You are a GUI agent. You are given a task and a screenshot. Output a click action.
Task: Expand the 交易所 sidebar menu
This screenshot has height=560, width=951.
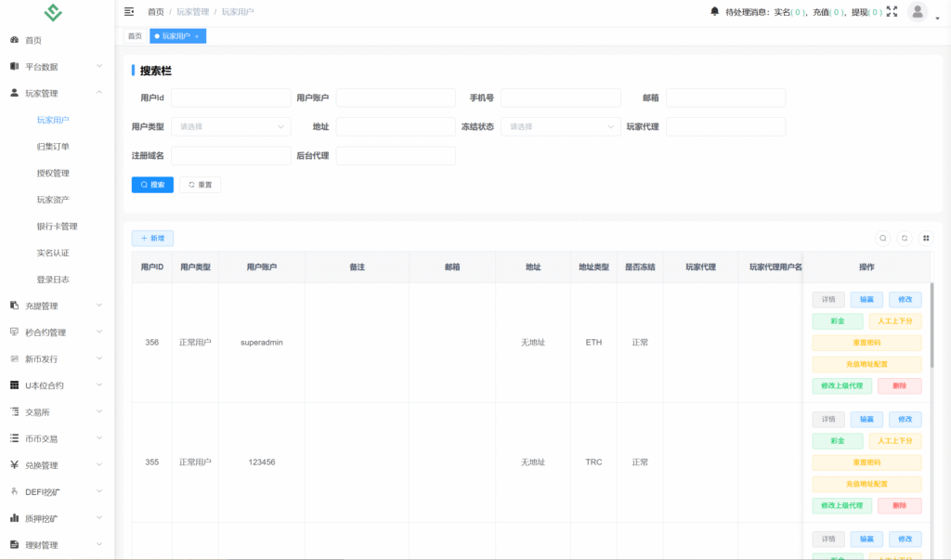pyautogui.click(x=56, y=411)
